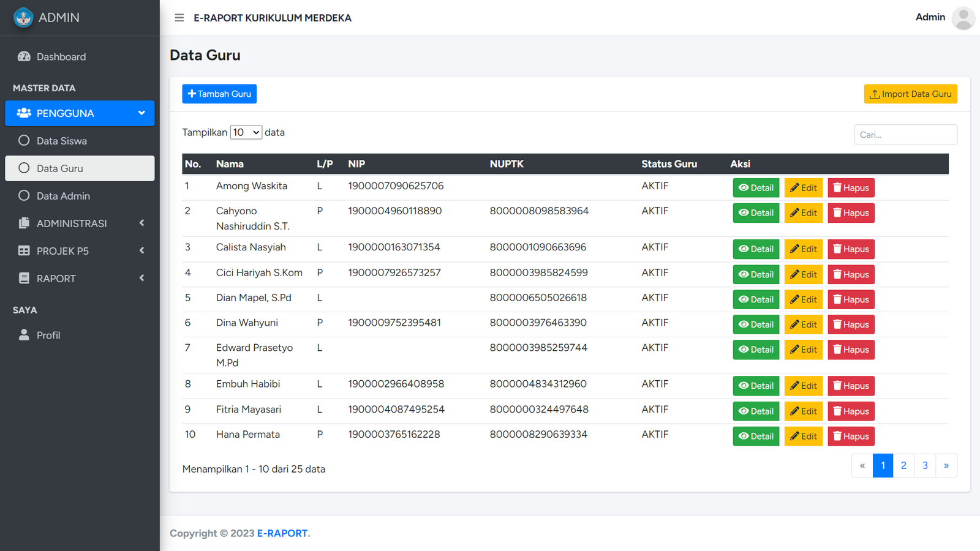Select Data Siswa in the sidebar
This screenshot has height=551, width=980.
click(61, 141)
